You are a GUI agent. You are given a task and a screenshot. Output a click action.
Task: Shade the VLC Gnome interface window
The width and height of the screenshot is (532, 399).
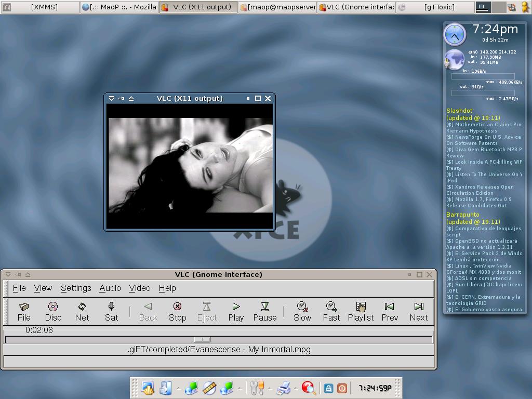(28, 274)
